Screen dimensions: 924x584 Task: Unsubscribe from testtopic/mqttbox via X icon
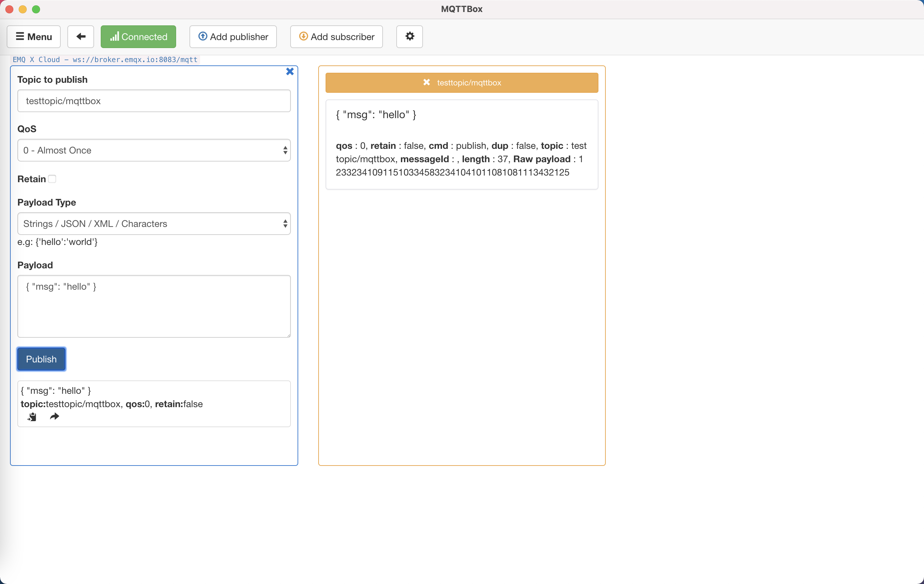coord(426,82)
